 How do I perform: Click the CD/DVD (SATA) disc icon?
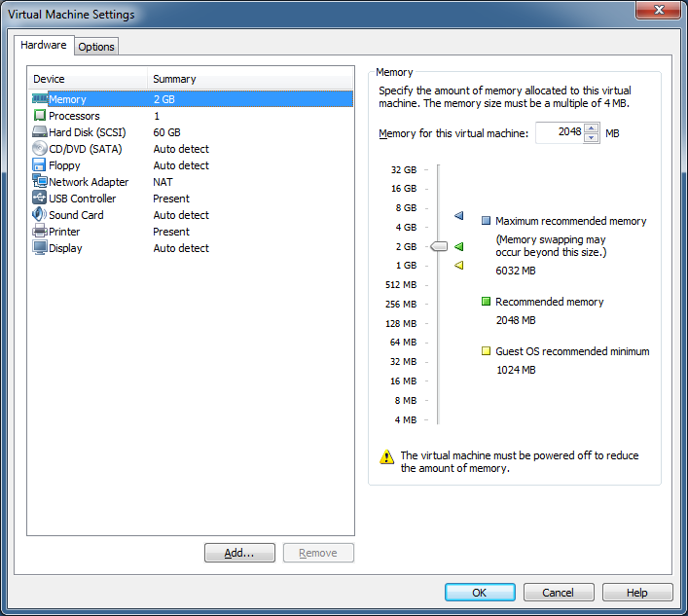tap(40, 149)
